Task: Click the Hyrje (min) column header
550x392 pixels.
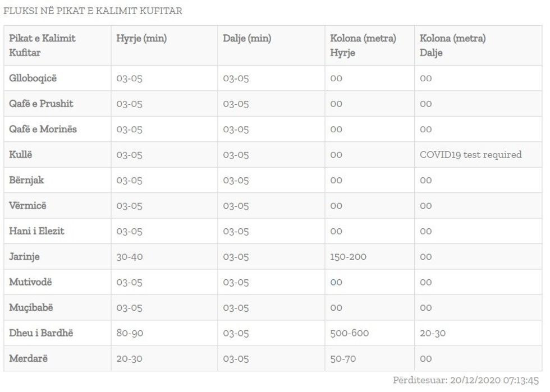Action: coord(141,39)
